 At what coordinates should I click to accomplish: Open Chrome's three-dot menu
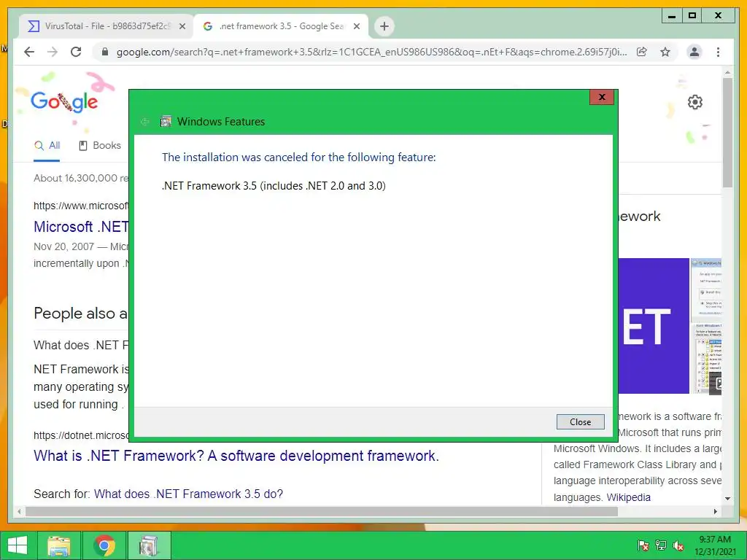click(718, 52)
